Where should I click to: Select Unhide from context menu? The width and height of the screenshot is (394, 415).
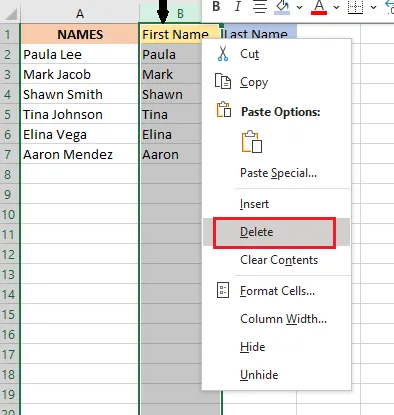tap(276, 375)
